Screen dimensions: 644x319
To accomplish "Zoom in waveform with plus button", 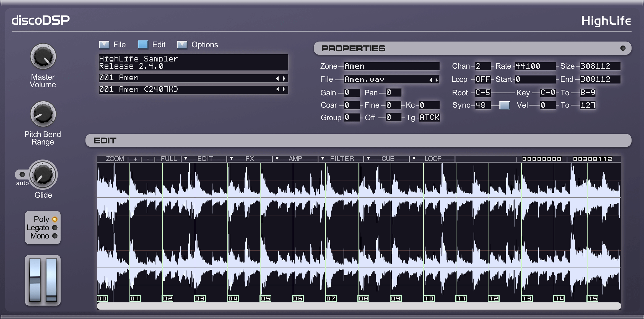I will click(135, 159).
